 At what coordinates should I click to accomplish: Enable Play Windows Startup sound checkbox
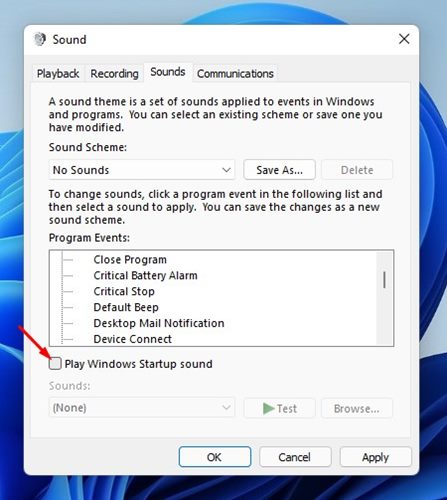pyautogui.click(x=55, y=363)
